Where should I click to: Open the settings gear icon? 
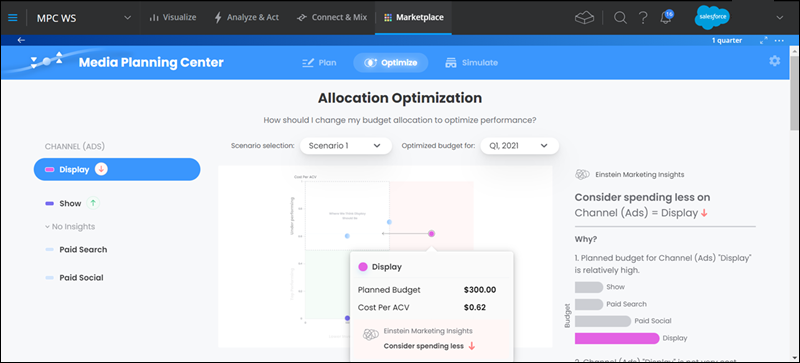(774, 61)
